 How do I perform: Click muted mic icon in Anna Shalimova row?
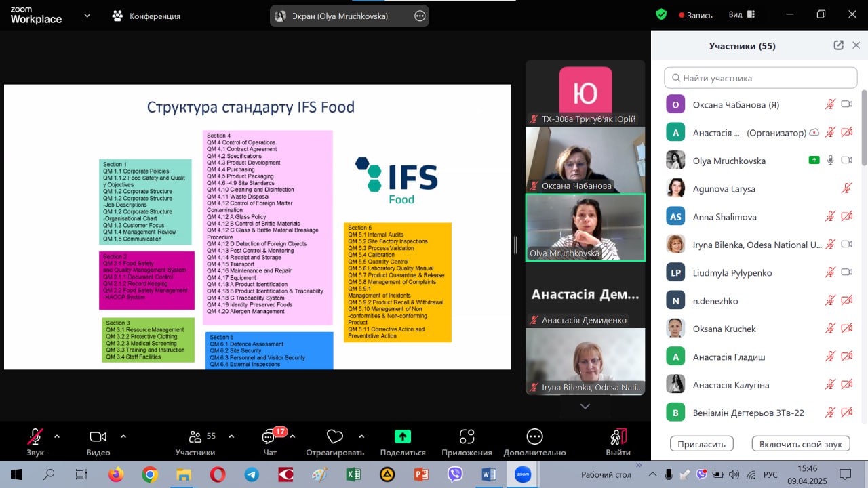coord(830,216)
